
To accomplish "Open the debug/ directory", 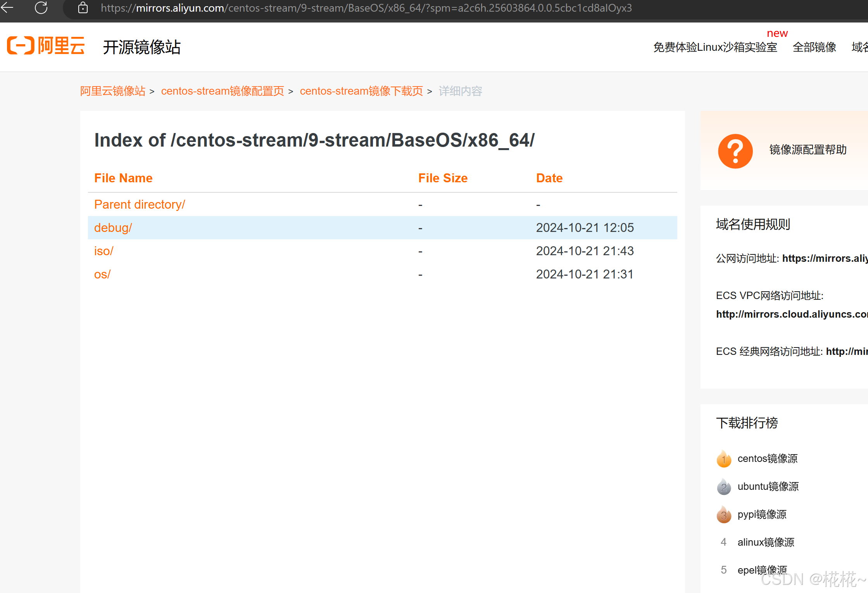I will [x=113, y=228].
